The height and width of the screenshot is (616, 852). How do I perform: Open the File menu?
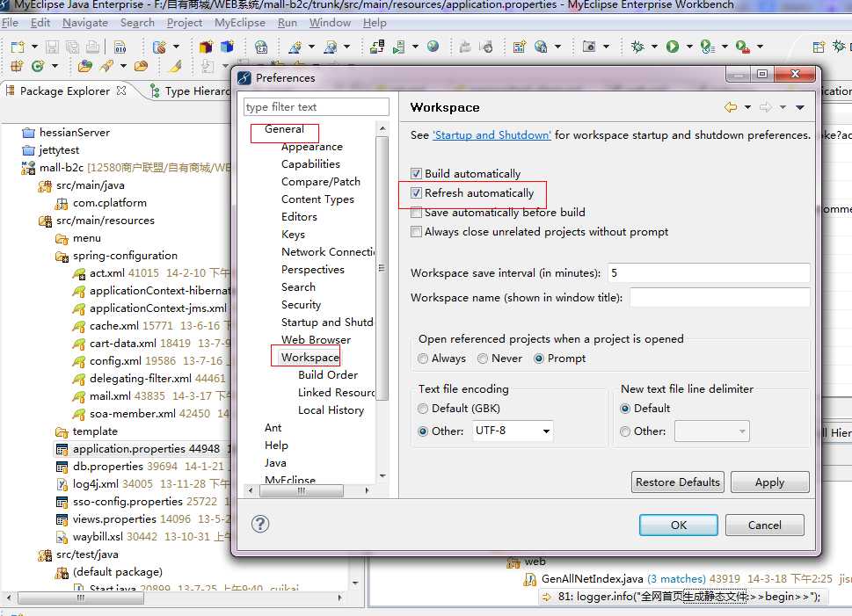click(x=10, y=23)
